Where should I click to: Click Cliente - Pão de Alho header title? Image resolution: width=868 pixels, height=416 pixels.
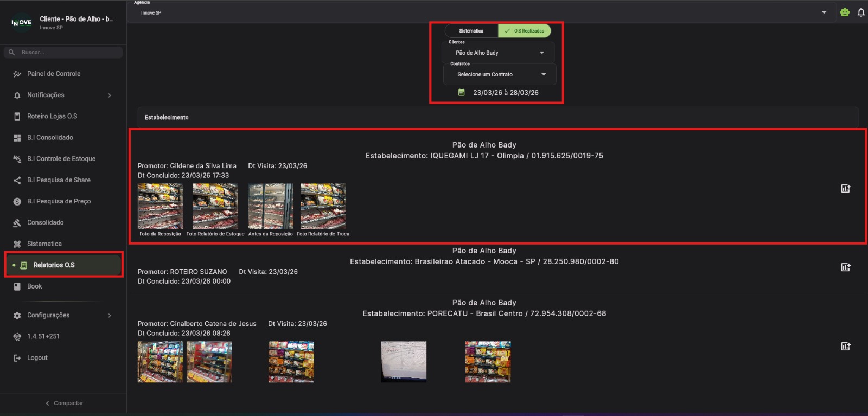pos(76,19)
